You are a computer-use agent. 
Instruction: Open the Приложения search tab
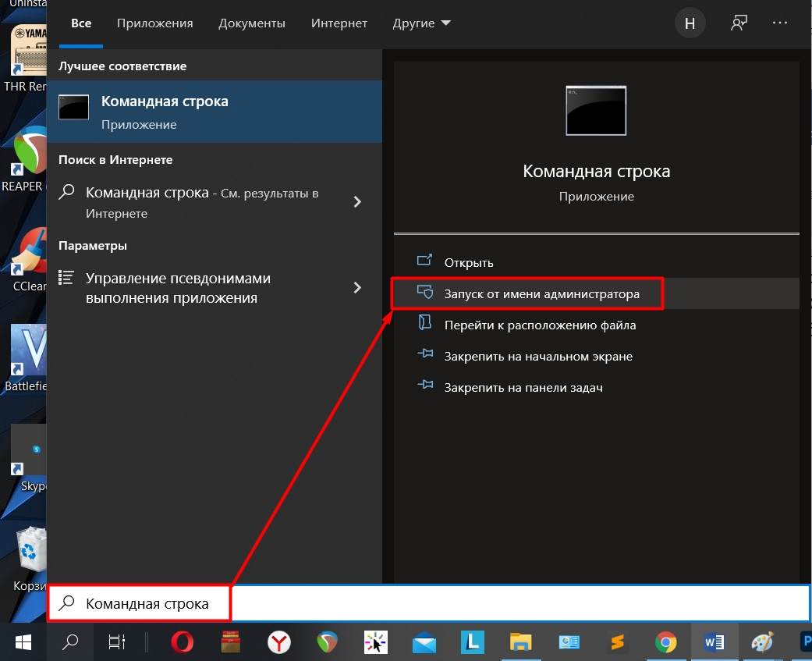(155, 23)
